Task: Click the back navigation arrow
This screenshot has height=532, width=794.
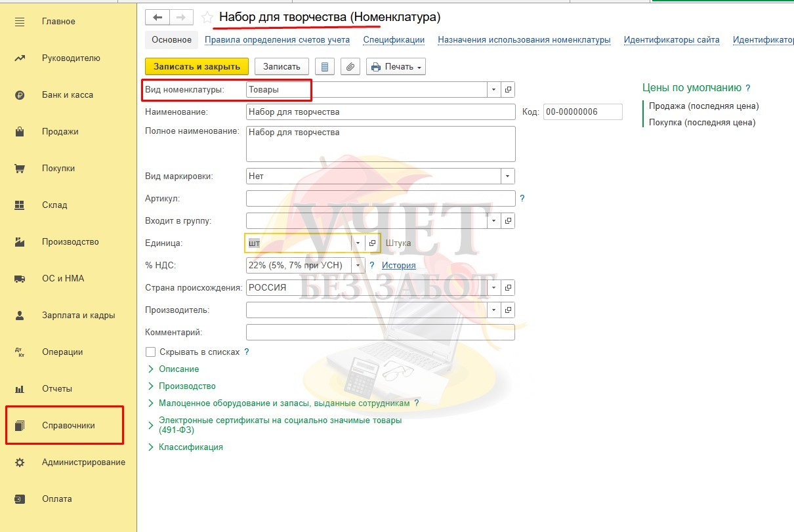Action: 157,18
